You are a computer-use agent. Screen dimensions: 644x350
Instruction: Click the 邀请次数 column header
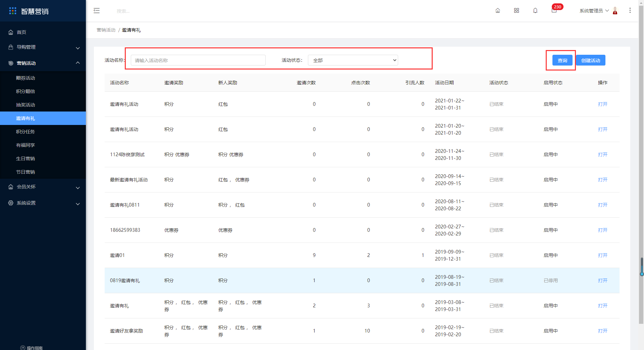point(306,83)
